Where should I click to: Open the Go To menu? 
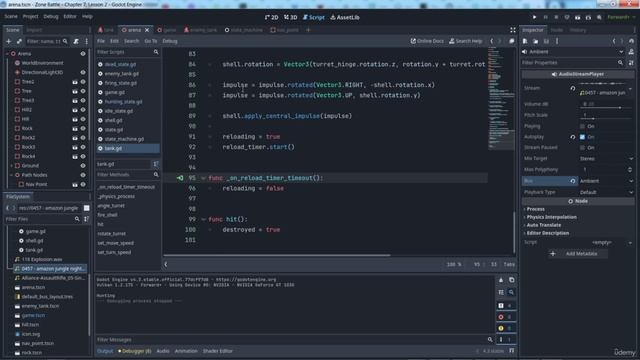(151, 41)
